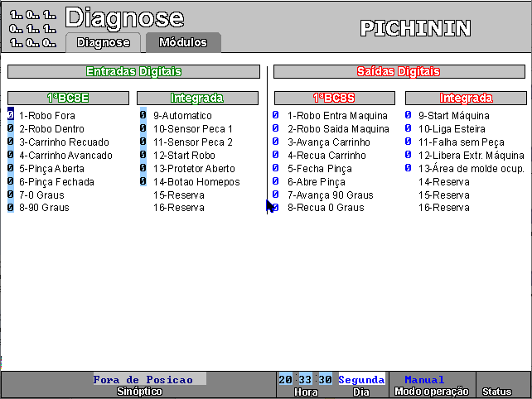Click the Entradas Digitais header
This screenshot has width=532, height=399.
[x=133, y=72]
